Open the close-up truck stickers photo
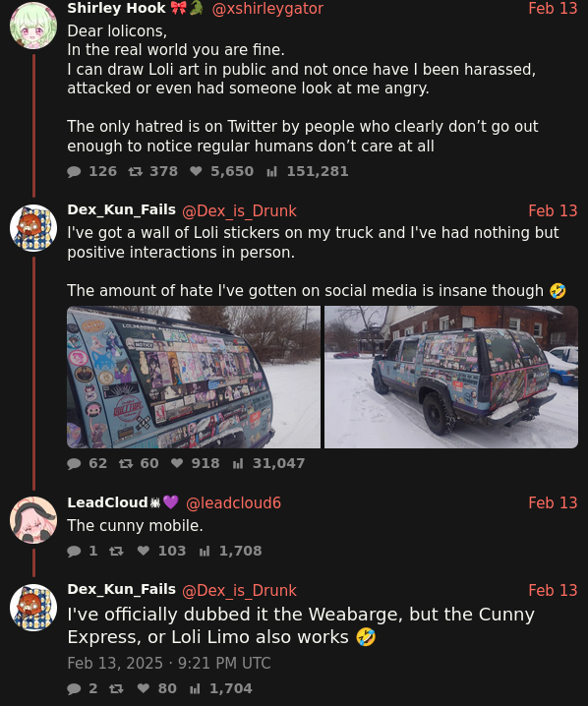This screenshot has width=588, height=706. coord(194,378)
